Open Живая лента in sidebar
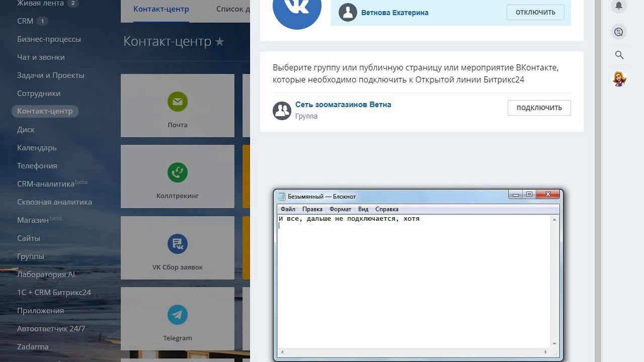 tap(40, 4)
